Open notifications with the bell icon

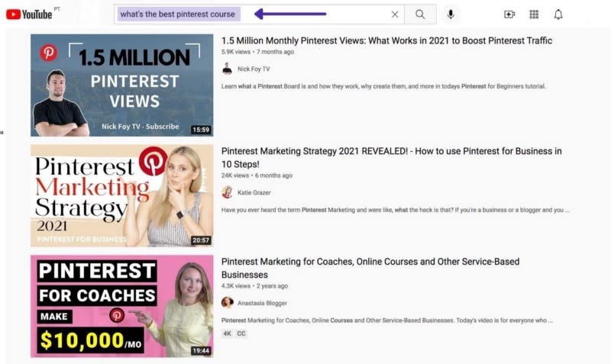[558, 14]
